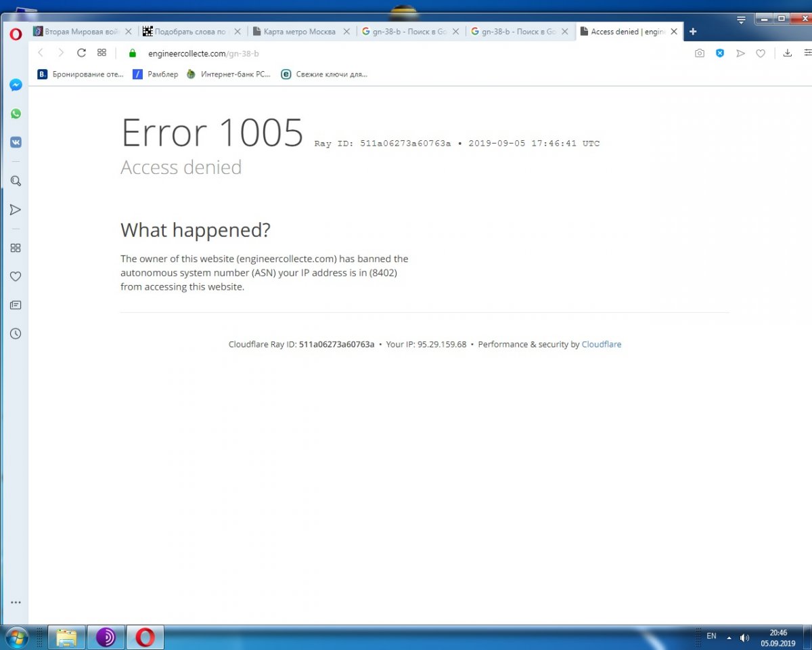The width and height of the screenshot is (812, 650).
Task: Show hidden tray icons arrow
Action: click(x=729, y=637)
